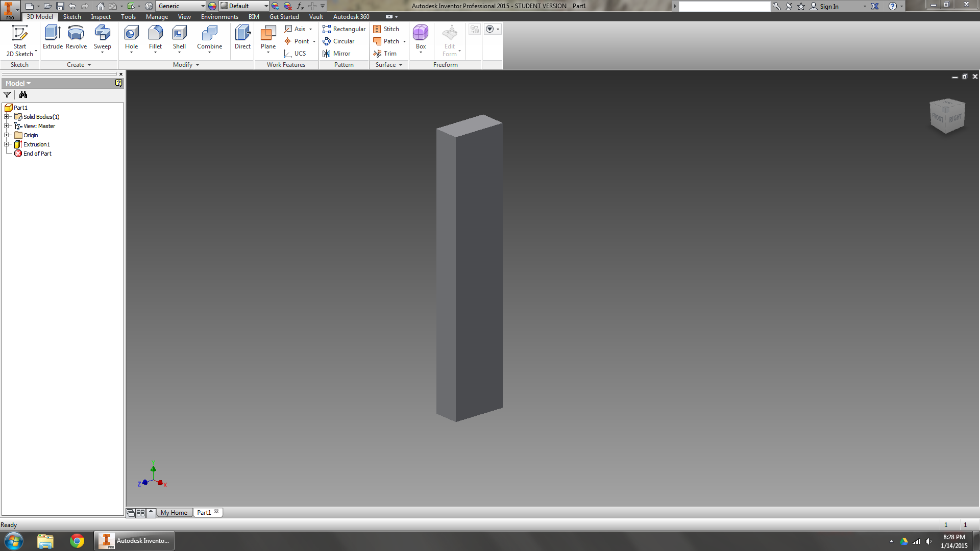
Task: Open the Autodesk Exchange Apps icon
Action: [875, 6]
